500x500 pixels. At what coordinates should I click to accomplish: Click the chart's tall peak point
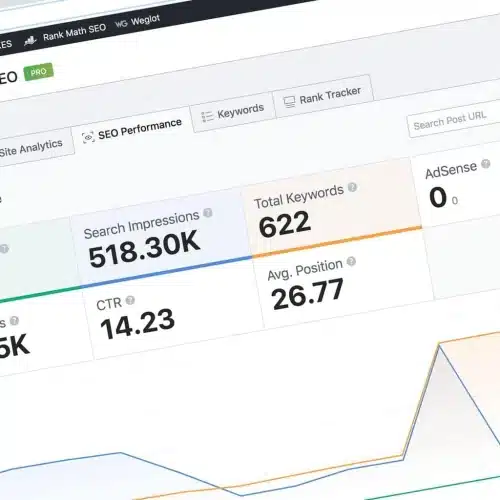[440, 345]
